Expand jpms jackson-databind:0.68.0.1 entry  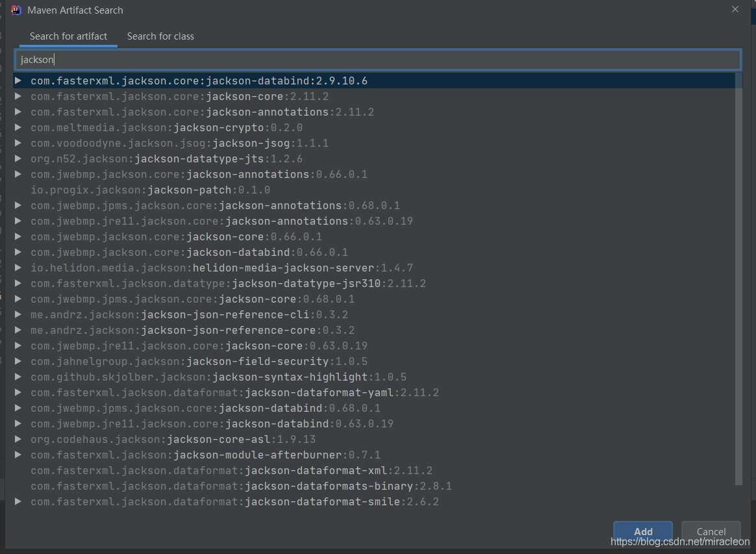18,408
